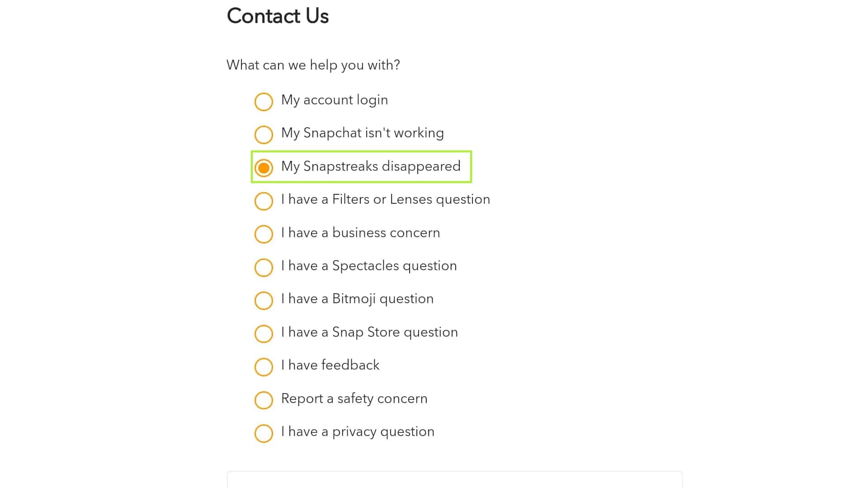Click the 'Contact Us' page heading
The image size is (868, 488).
click(x=278, y=16)
